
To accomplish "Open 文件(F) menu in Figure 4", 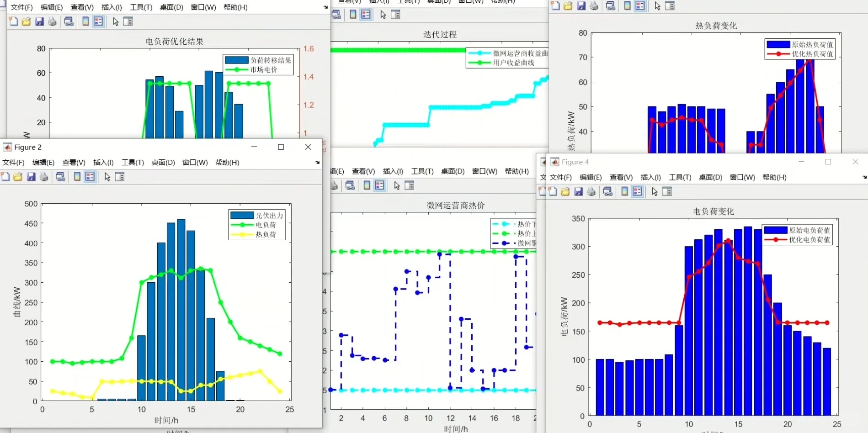I will point(561,177).
